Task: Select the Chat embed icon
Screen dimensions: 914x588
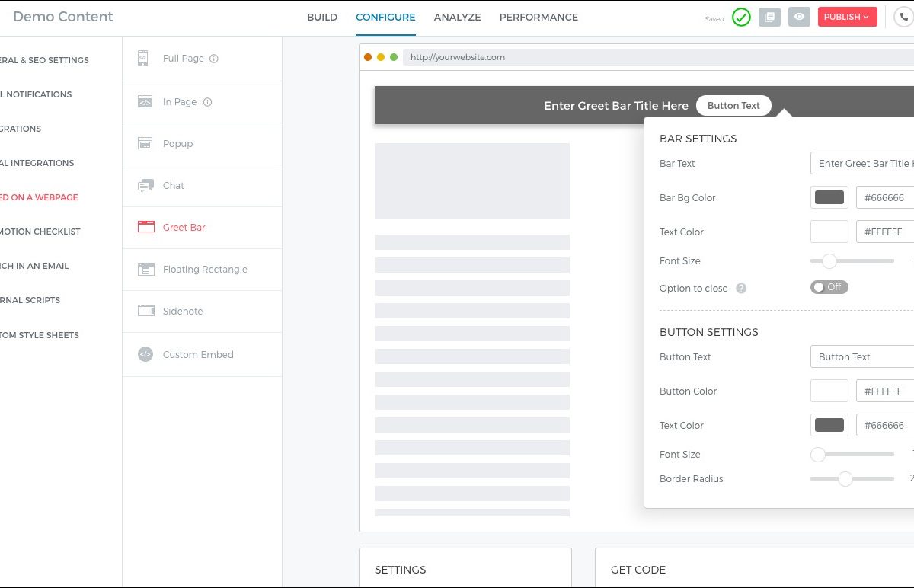Action: [145, 186]
